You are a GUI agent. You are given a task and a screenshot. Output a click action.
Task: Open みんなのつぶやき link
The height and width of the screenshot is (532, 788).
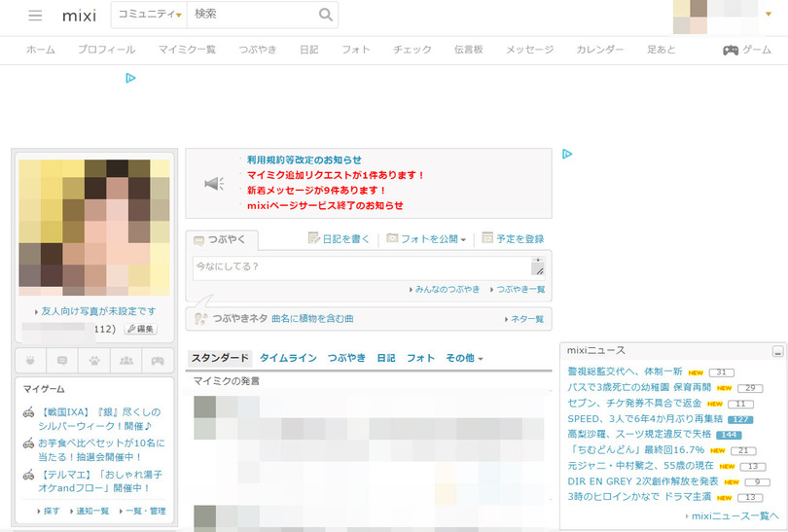[x=448, y=290]
